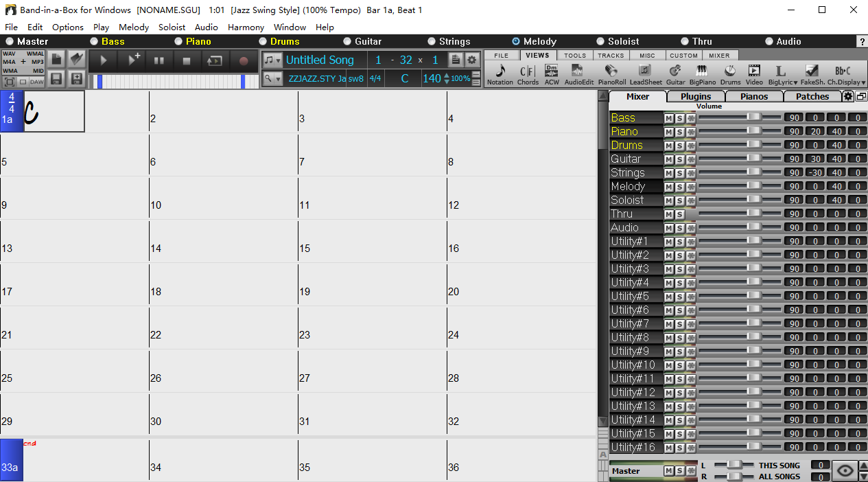
Task: Open the AudioEdit window
Action: [578, 74]
